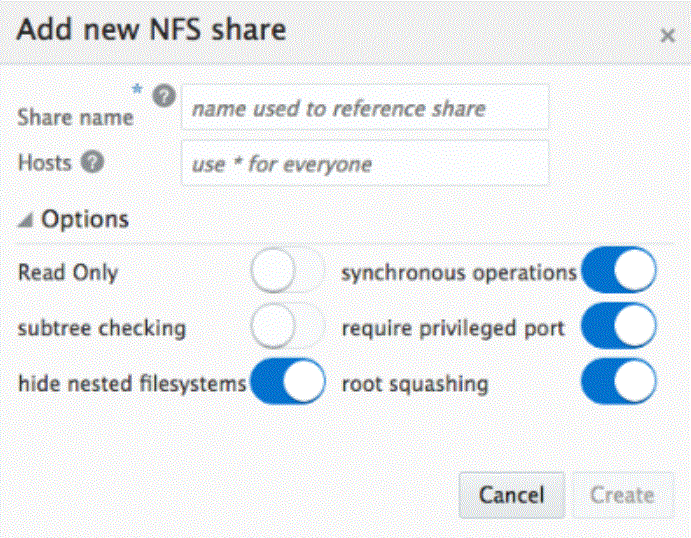Click the 'root squashing' label text
Viewport: 691px width, 538px height.
pyautogui.click(x=415, y=383)
